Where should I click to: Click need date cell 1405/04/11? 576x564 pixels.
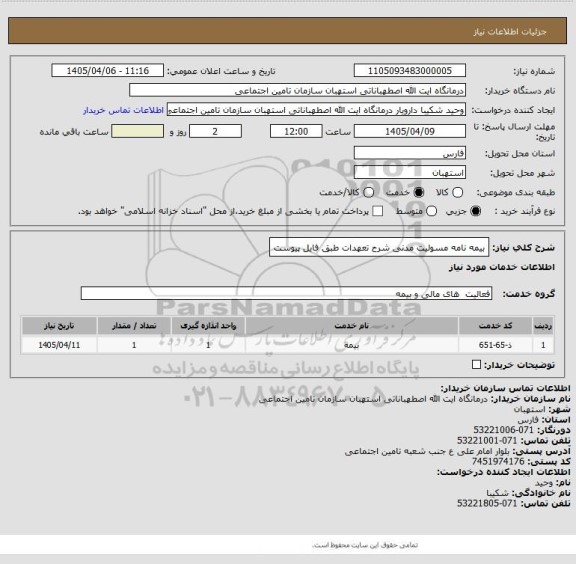[x=59, y=345]
